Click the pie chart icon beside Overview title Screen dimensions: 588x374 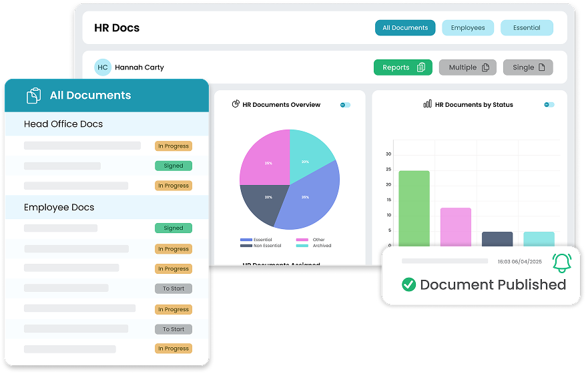click(x=236, y=104)
